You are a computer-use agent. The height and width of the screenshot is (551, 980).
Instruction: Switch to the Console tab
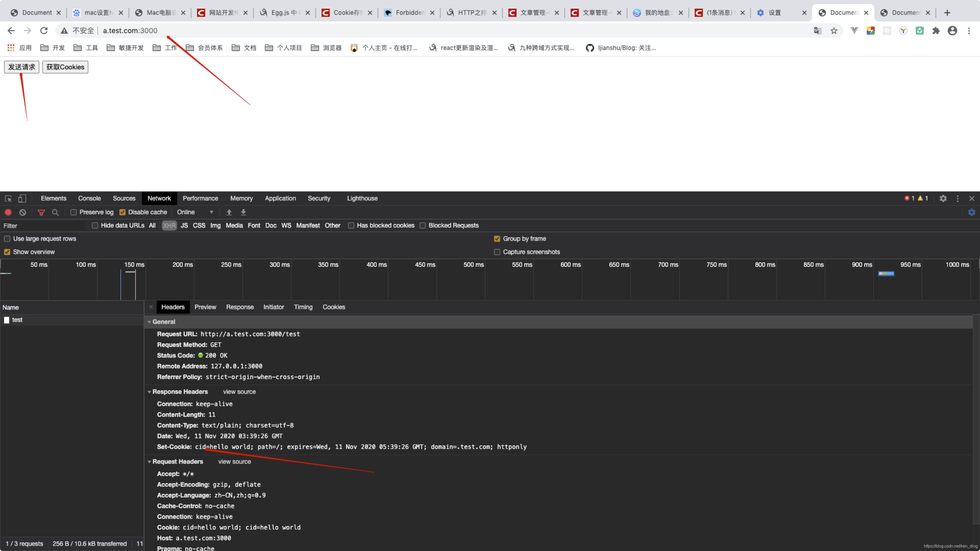(89, 198)
